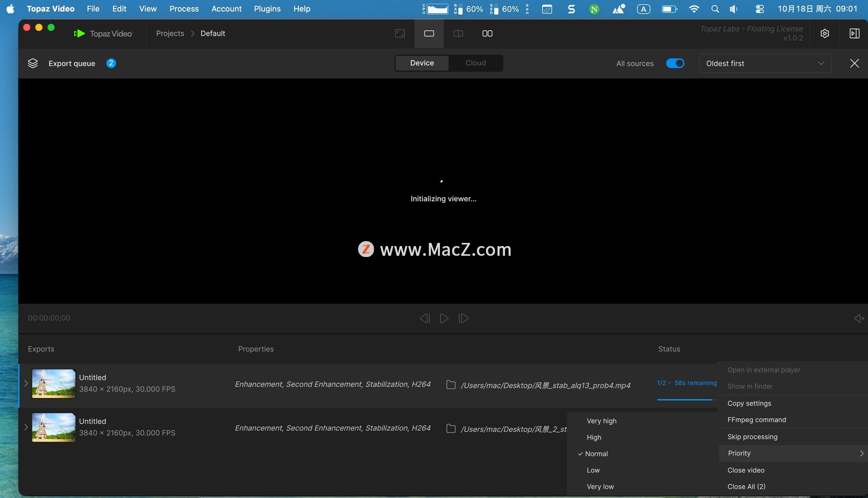Viewport: 868px width, 498px height.
Task: Step to the previous frame
Action: tap(425, 318)
